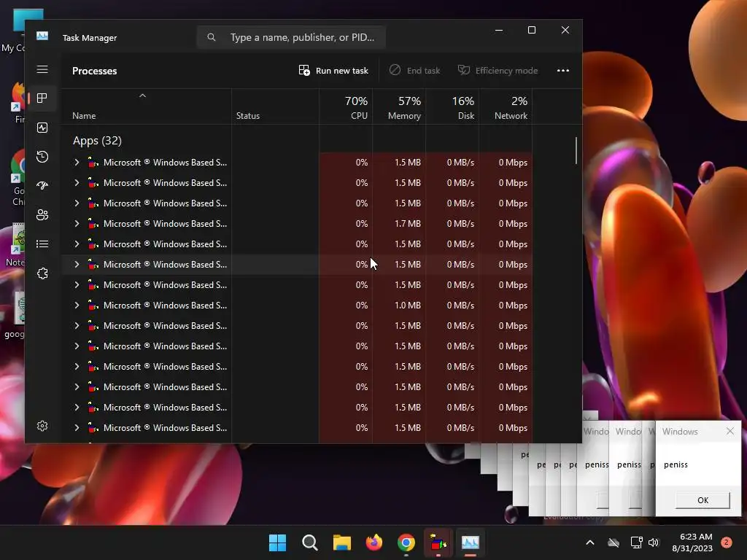Click peniss text in frontmost dialog

point(676,464)
